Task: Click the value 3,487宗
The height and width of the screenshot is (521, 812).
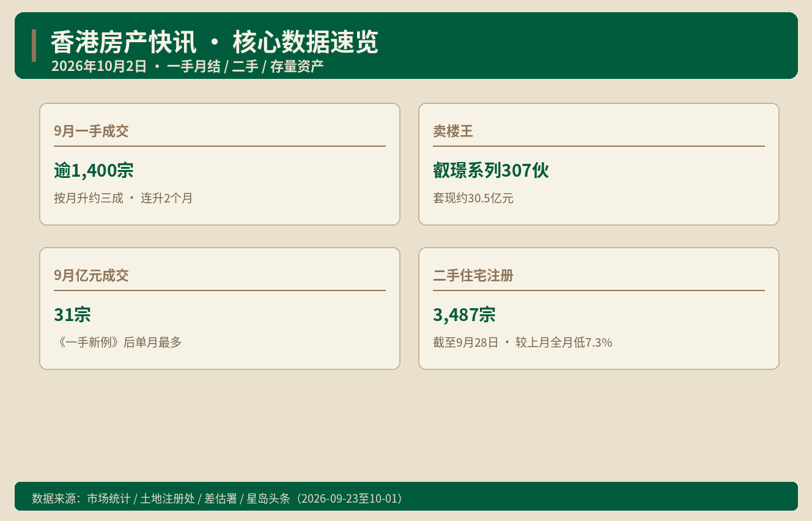Action: coord(464,315)
